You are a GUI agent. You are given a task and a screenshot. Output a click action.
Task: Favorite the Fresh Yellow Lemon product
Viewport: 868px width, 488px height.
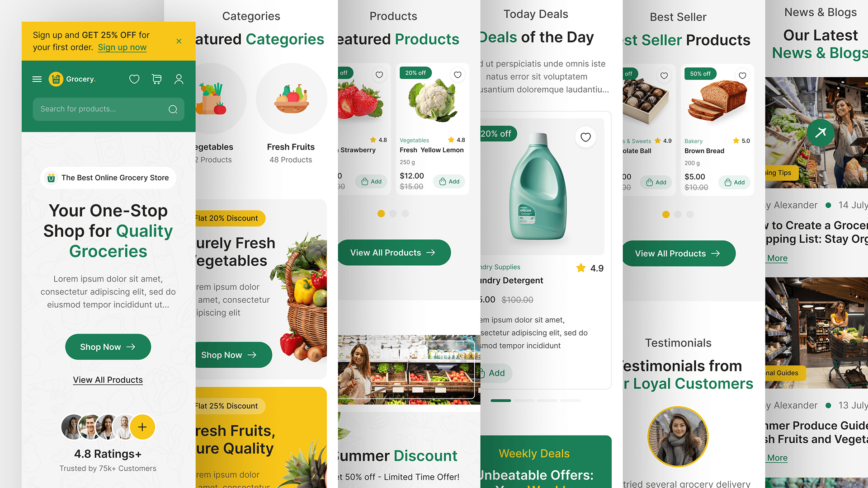(458, 75)
